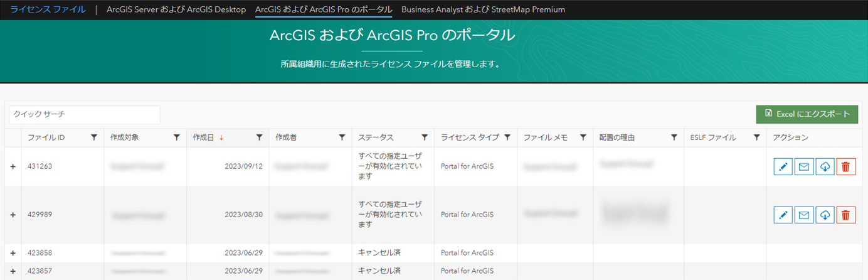Open ArcGIS Server および ArcGIS Desktop tab
The image size is (868, 280).
(176, 9)
